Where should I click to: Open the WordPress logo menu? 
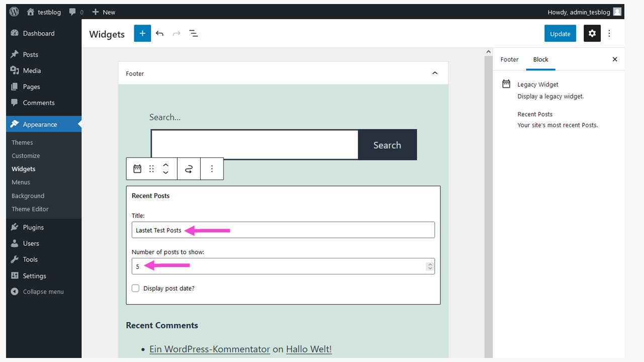coord(14,12)
